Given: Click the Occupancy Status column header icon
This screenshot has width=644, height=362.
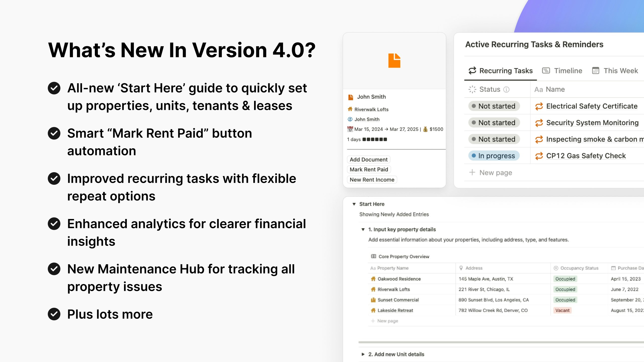Looking at the screenshot, I should pos(556,268).
